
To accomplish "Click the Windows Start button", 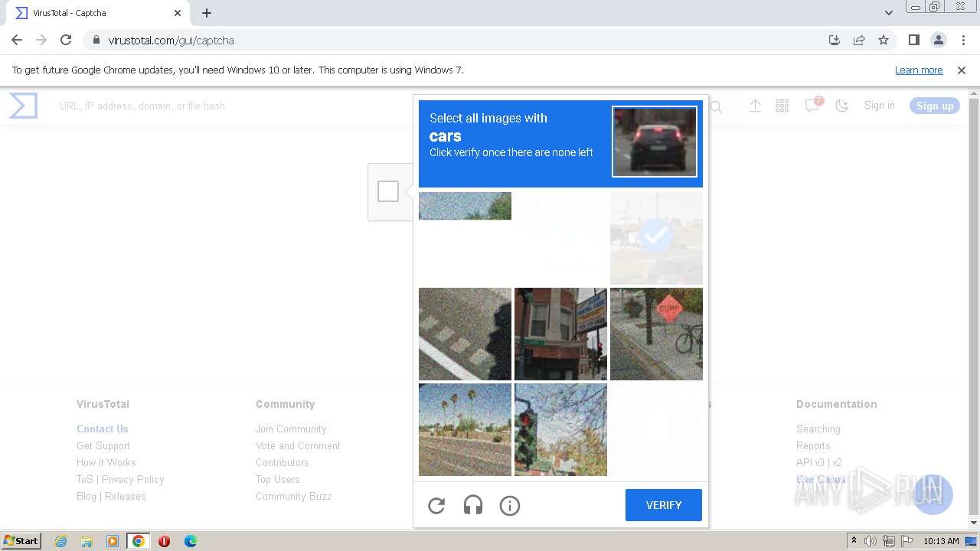I will click(21, 541).
